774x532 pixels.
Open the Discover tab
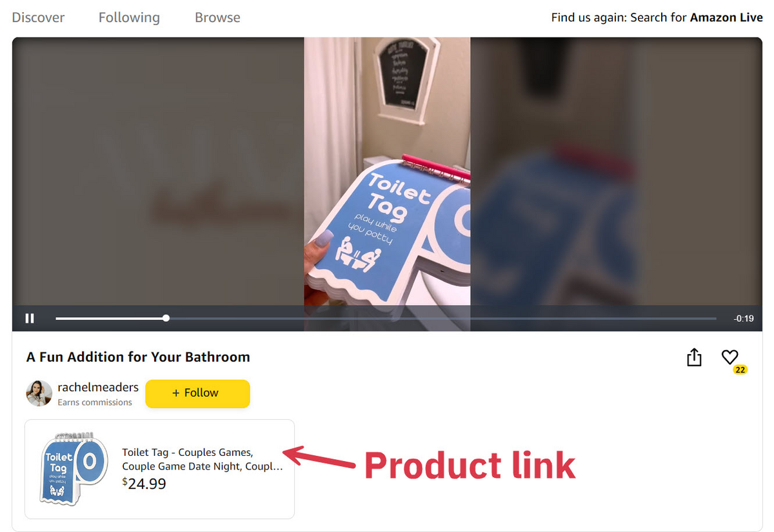coord(38,17)
